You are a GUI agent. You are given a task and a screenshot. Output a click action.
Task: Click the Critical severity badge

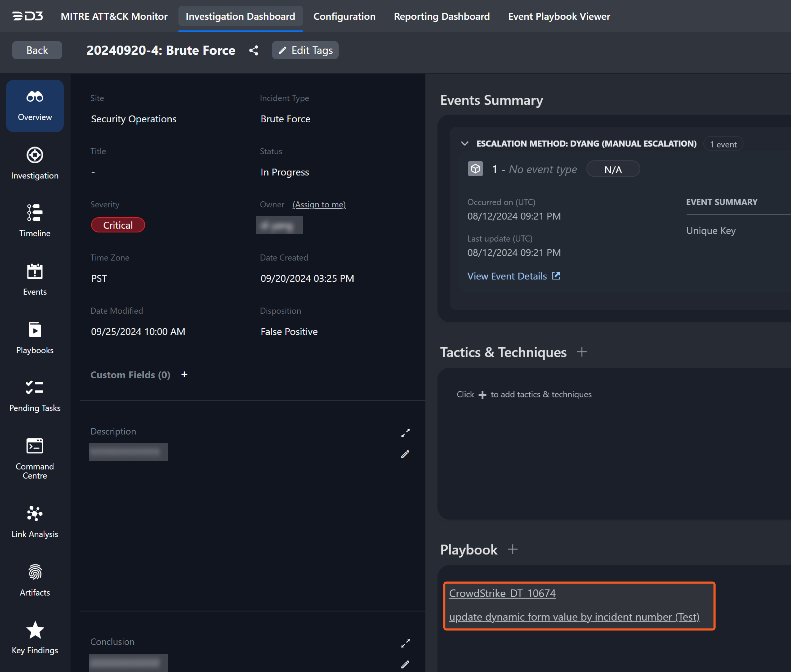[x=118, y=225]
